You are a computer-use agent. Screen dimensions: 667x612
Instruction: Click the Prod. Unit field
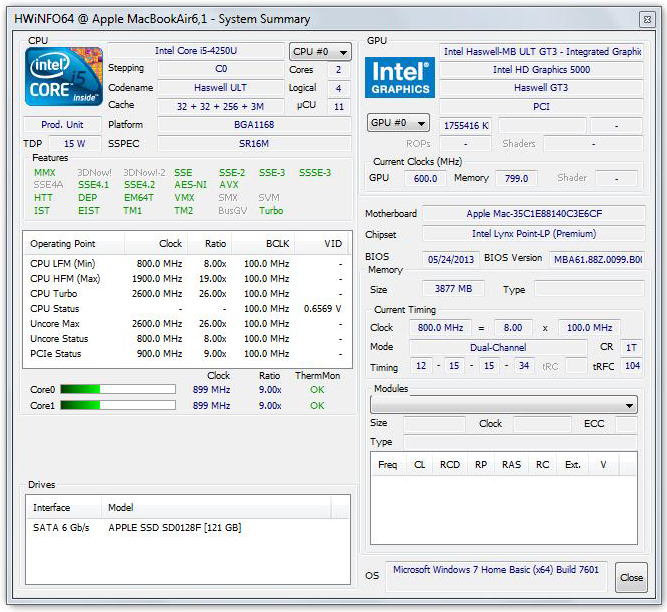click(62, 125)
